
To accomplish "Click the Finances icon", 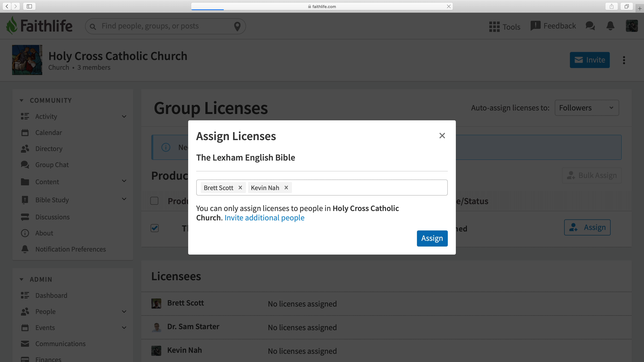I will (25, 359).
